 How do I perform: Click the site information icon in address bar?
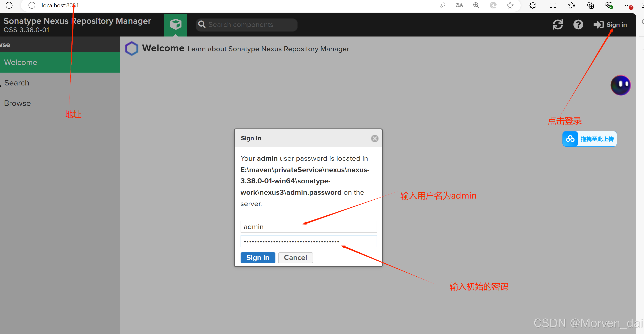32,5
